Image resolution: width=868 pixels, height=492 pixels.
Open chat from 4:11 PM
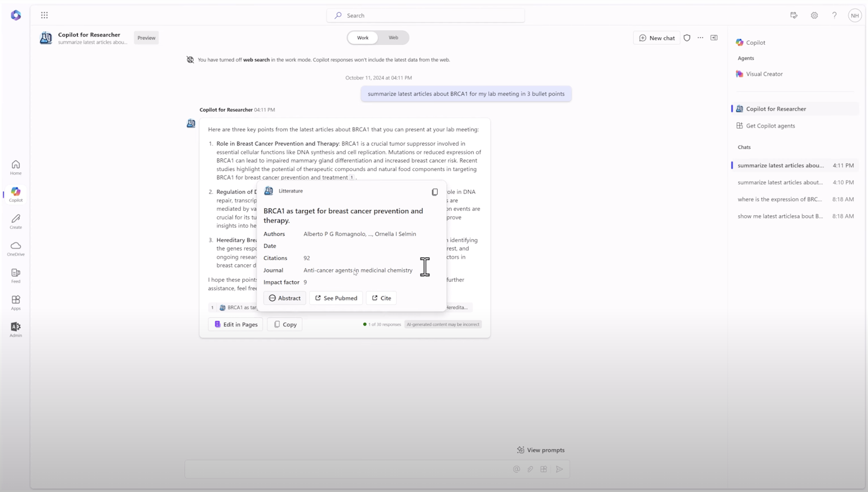point(795,165)
